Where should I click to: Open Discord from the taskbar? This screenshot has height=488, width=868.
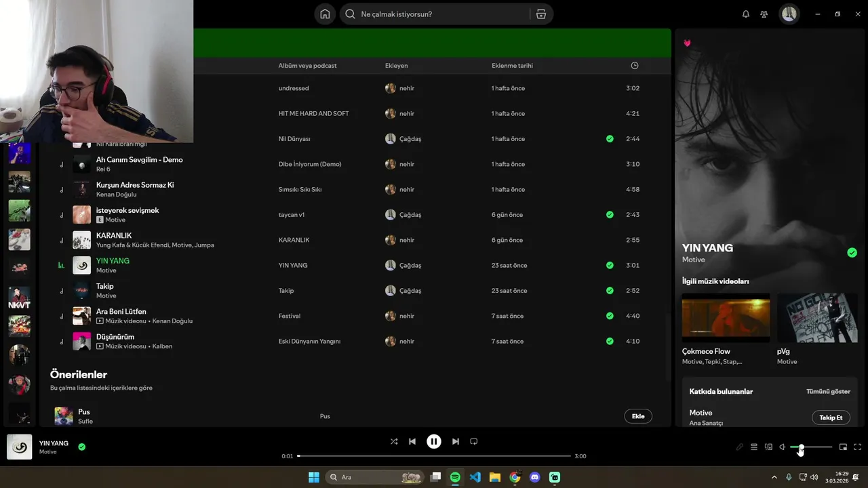click(534, 477)
